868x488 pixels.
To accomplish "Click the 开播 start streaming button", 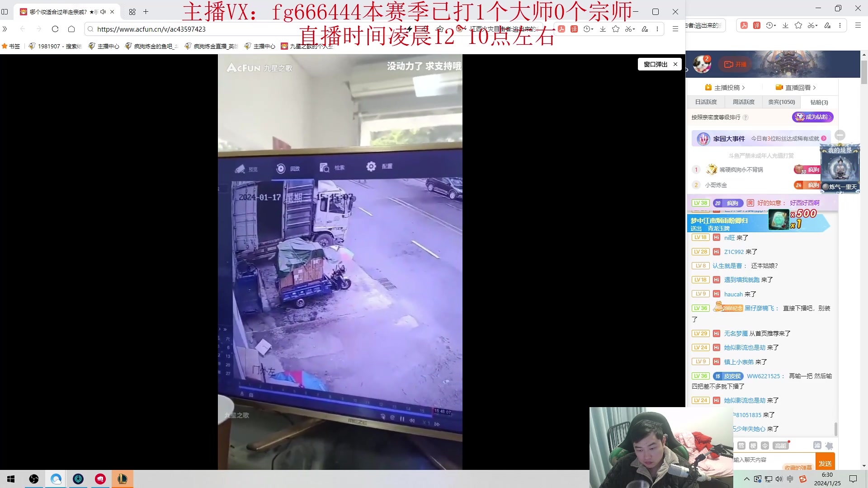I will click(735, 64).
